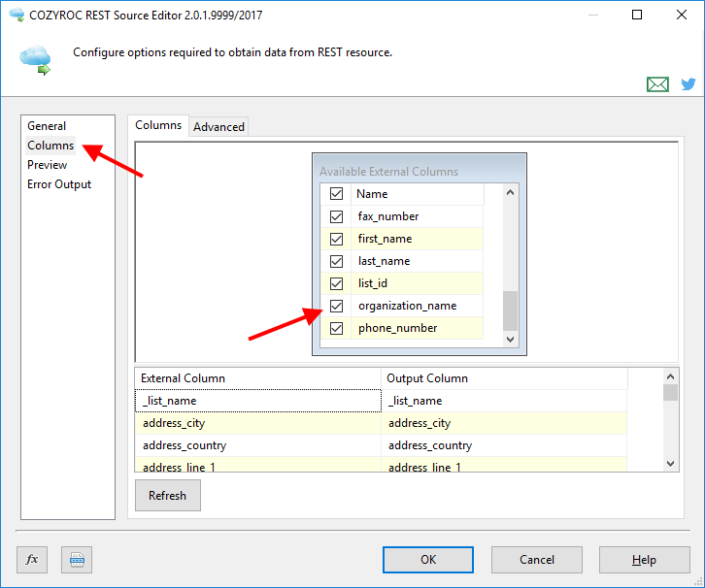Click the Refresh button
The width and height of the screenshot is (705, 588).
pyautogui.click(x=168, y=496)
